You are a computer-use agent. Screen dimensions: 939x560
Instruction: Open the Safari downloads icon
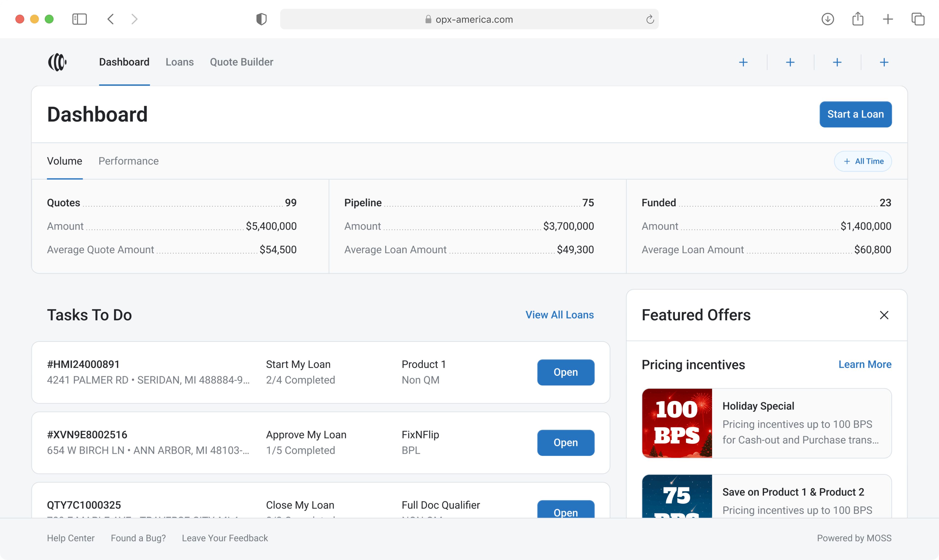coord(828,19)
